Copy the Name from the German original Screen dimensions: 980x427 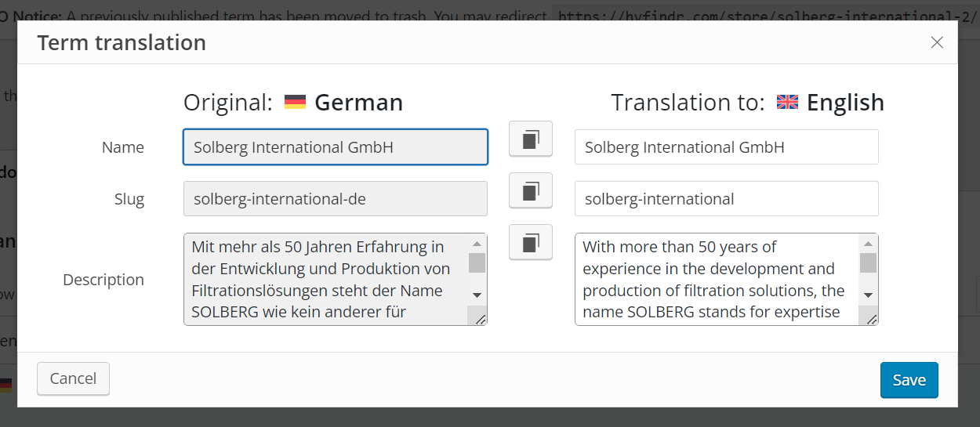point(531,139)
